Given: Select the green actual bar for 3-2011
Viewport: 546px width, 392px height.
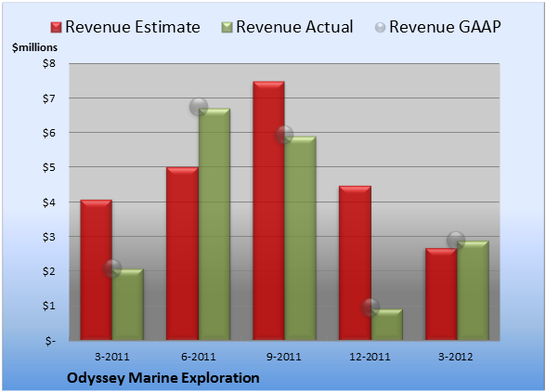Looking at the screenshot, I should (x=128, y=305).
